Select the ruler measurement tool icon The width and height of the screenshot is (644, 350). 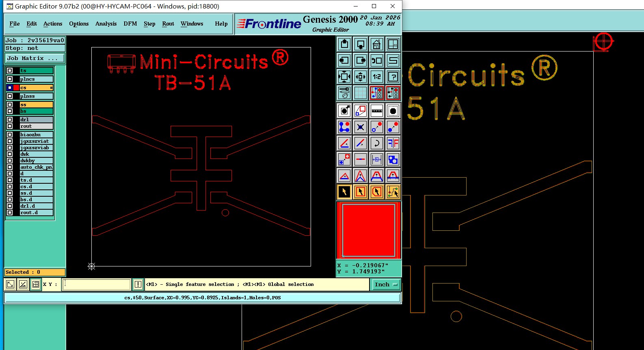click(377, 111)
